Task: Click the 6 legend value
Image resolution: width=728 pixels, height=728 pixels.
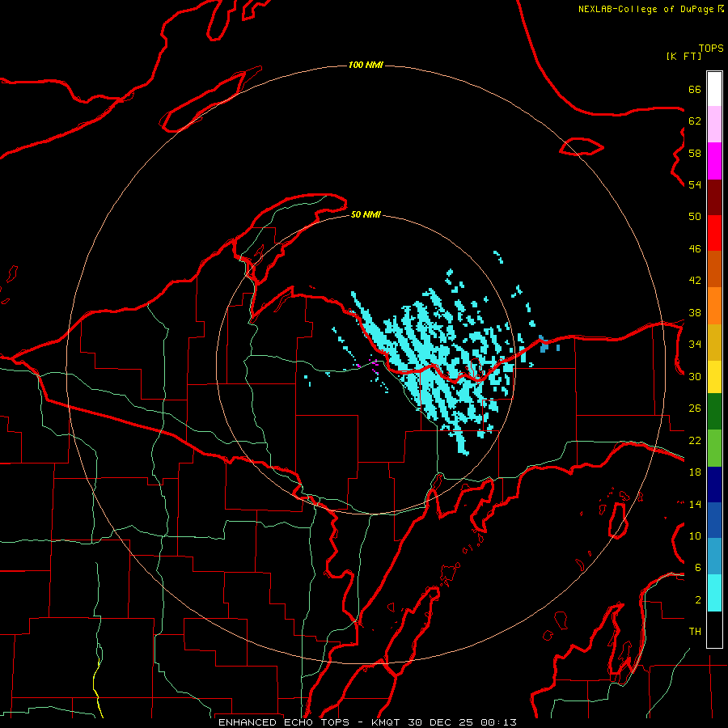Action: 698,568
